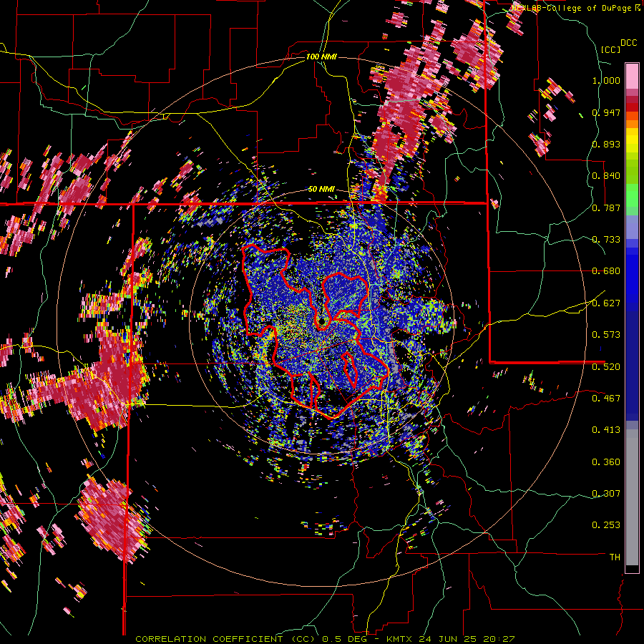Select the 0.627 scale value
This screenshot has width=644, height=644.
click(x=606, y=303)
